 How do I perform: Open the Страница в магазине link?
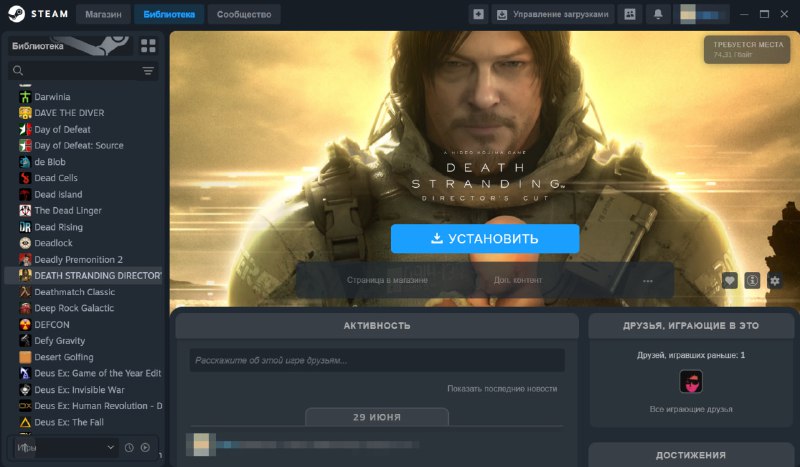pyautogui.click(x=387, y=280)
